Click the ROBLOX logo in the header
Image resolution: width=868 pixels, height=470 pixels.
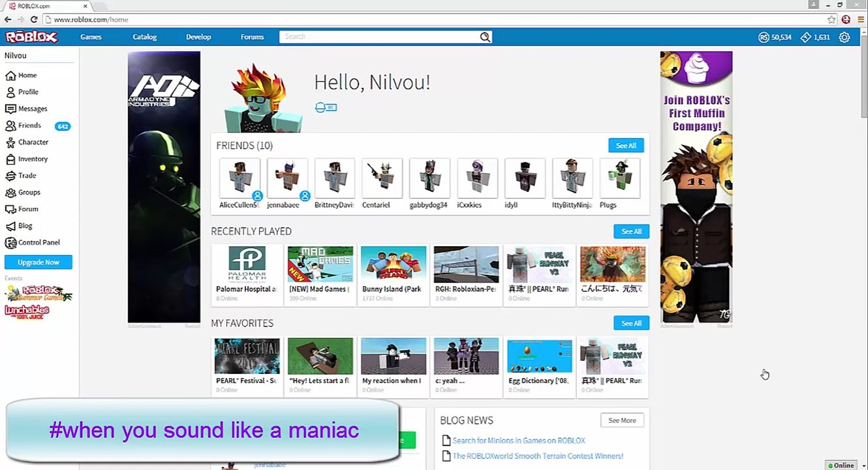31,37
